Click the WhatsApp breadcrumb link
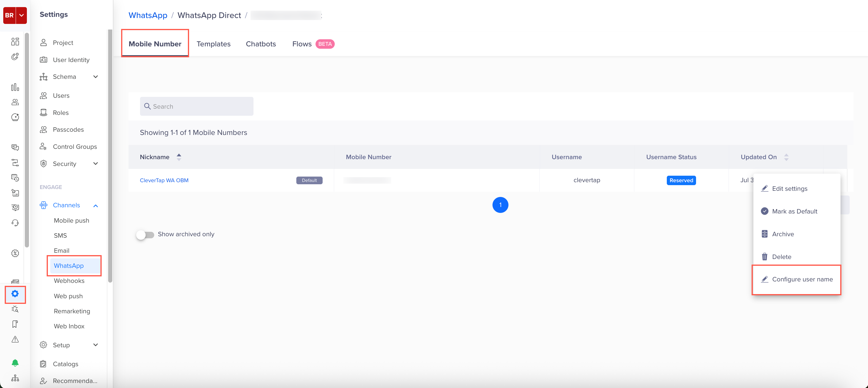This screenshot has width=868, height=388. 148,15
